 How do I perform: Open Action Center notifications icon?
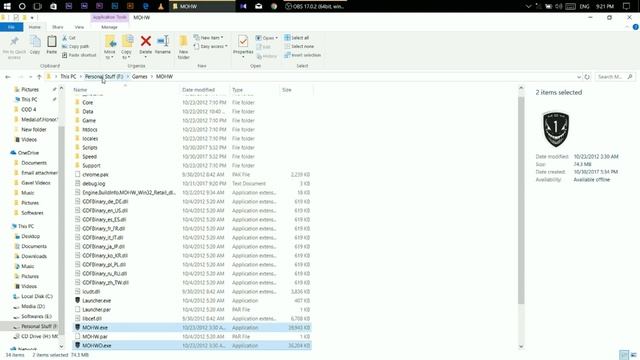(x=627, y=6)
